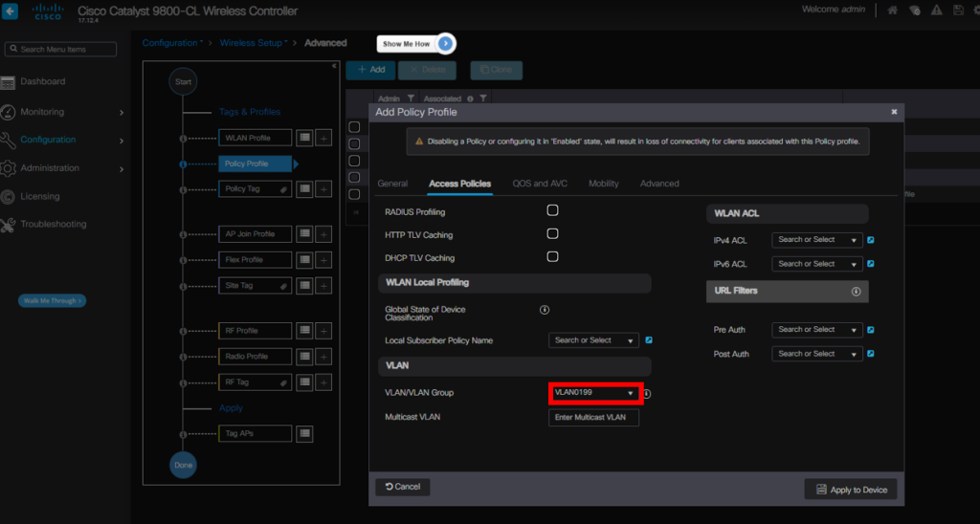Click the plus icon beside RF Tag
Viewport: 980px width, 524px height.
coord(323,382)
